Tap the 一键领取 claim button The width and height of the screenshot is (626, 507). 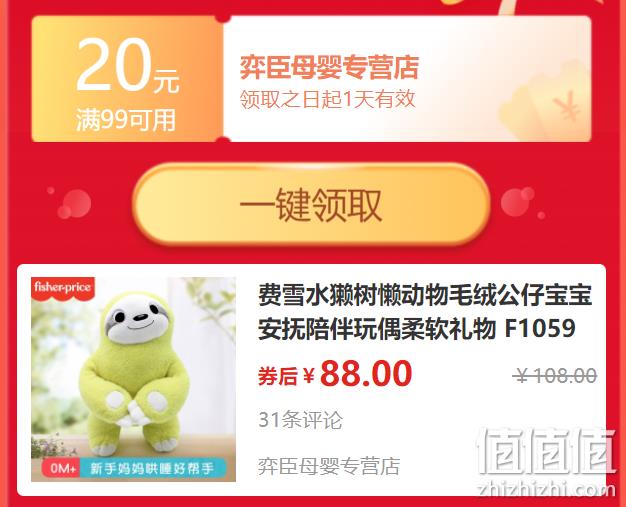click(311, 204)
